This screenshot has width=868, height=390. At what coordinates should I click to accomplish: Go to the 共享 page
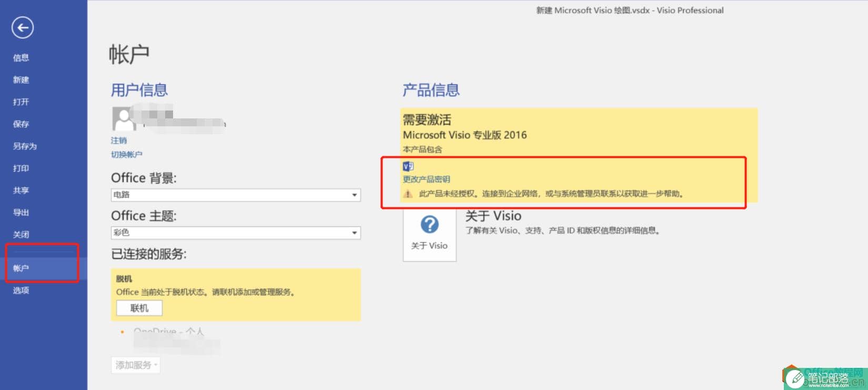(21, 191)
